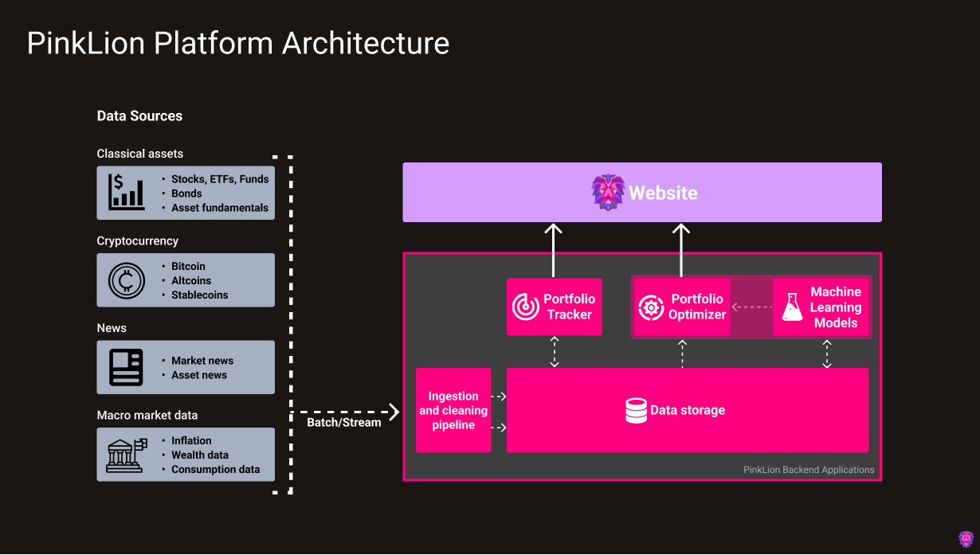
Task: Click the "Ingestion and cleaning pipeline" text
Action: [x=453, y=411]
